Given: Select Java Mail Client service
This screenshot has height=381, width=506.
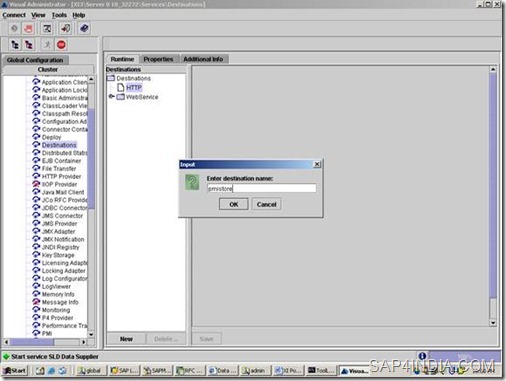Looking at the screenshot, I should tap(63, 192).
